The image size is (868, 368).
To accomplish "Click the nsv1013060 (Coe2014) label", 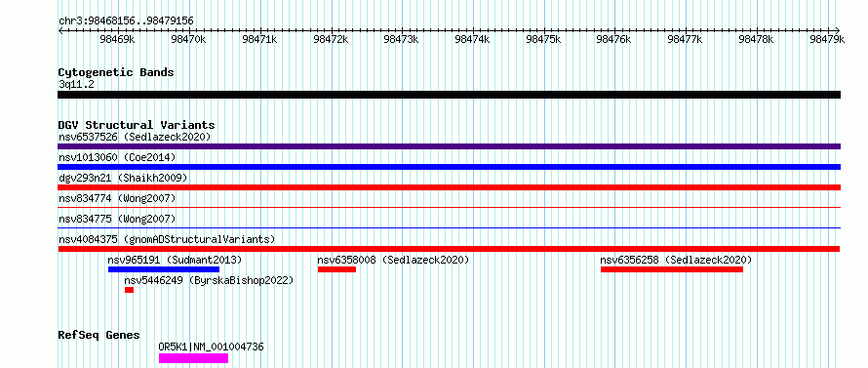I will [x=117, y=157].
